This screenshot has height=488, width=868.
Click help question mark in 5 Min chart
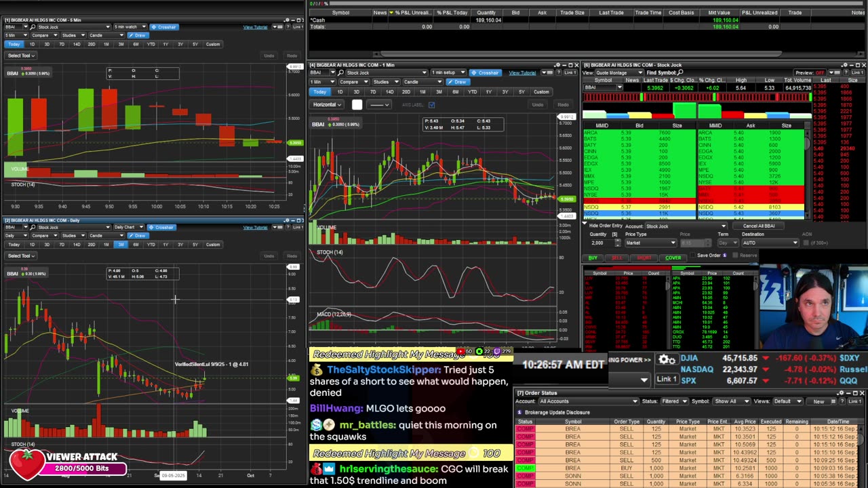[288, 27]
